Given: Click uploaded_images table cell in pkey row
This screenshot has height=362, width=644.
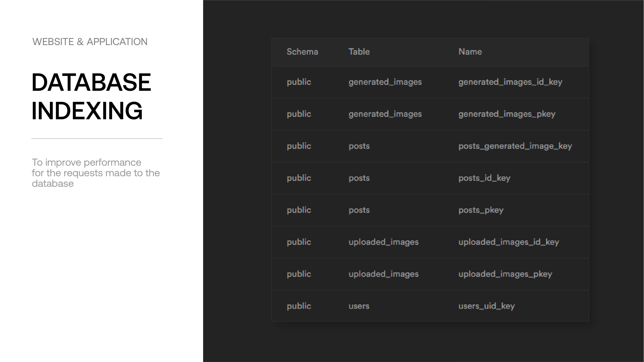Looking at the screenshot, I should 383,274.
